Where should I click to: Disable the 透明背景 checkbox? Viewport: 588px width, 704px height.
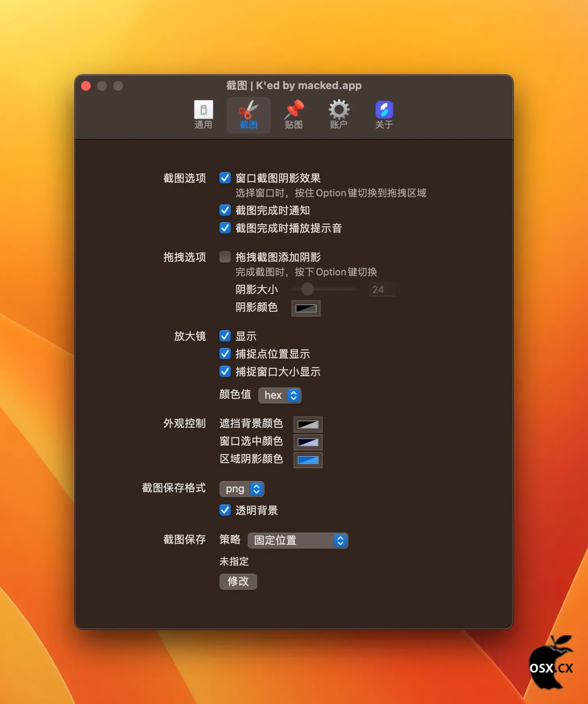[x=225, y=510]
